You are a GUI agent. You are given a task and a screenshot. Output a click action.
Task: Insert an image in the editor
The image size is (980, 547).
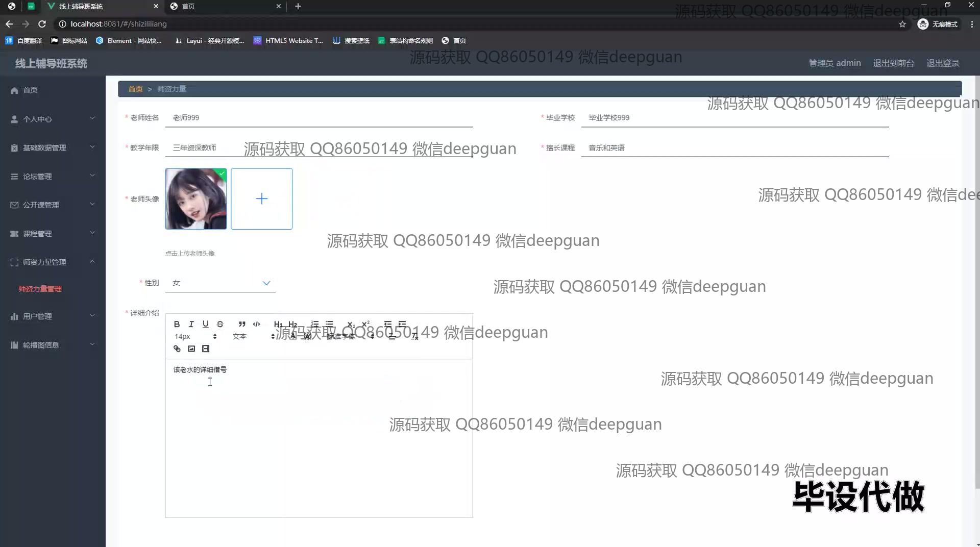coord(191,349)
